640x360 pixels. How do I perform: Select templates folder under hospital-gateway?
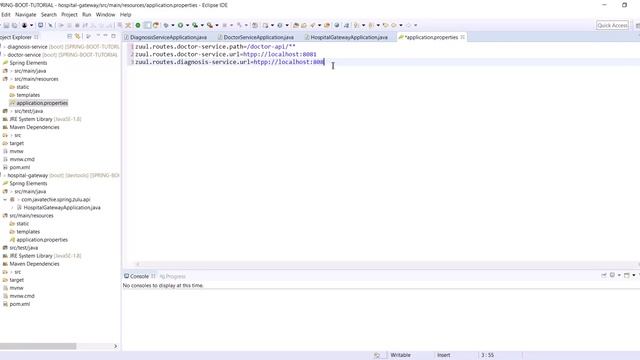click(x=28, y=231)
